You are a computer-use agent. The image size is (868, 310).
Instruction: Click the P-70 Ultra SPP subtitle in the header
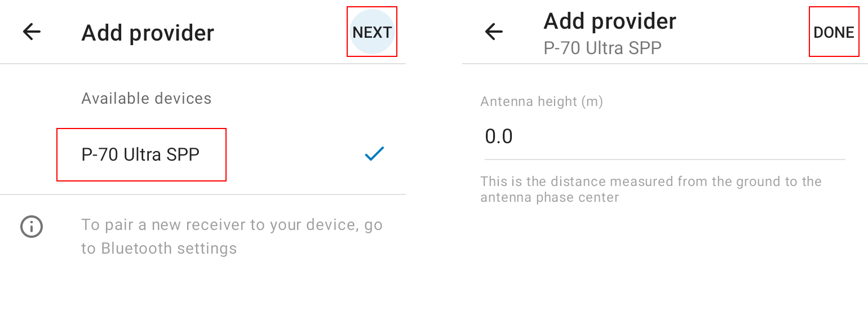click(603, 48)
